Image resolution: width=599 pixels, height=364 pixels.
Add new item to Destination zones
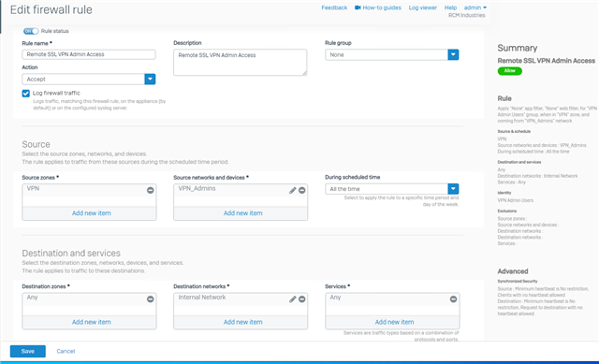coord(92,322)
